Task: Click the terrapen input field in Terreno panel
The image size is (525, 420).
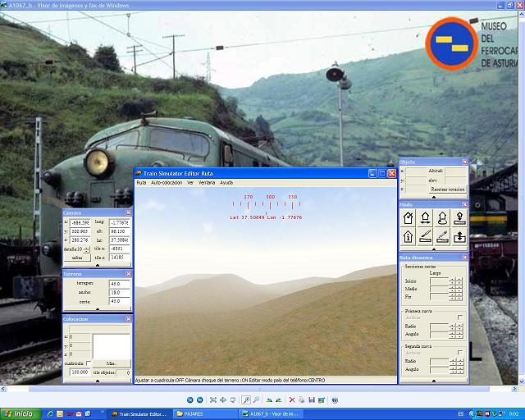Action: [120, 283]
